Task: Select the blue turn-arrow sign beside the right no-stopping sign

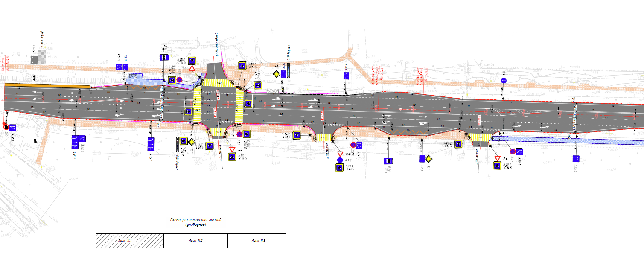Action: (519, 151)
